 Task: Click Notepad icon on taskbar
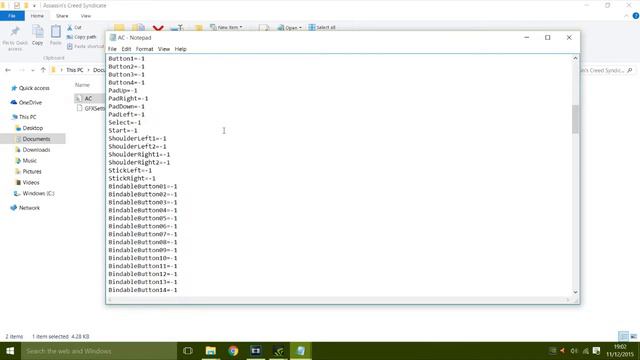pyautogui.click(x=301, y=351)
